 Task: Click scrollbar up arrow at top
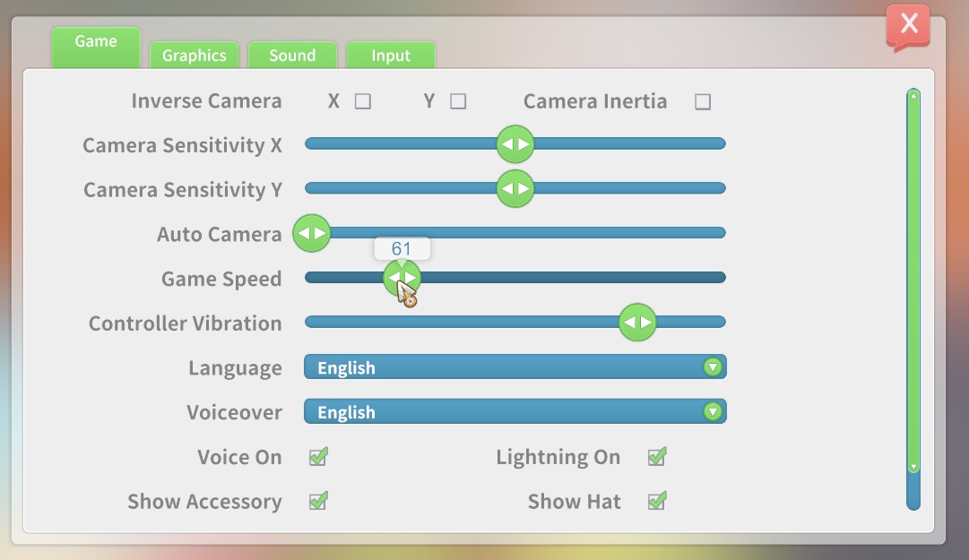click(913, 96)
